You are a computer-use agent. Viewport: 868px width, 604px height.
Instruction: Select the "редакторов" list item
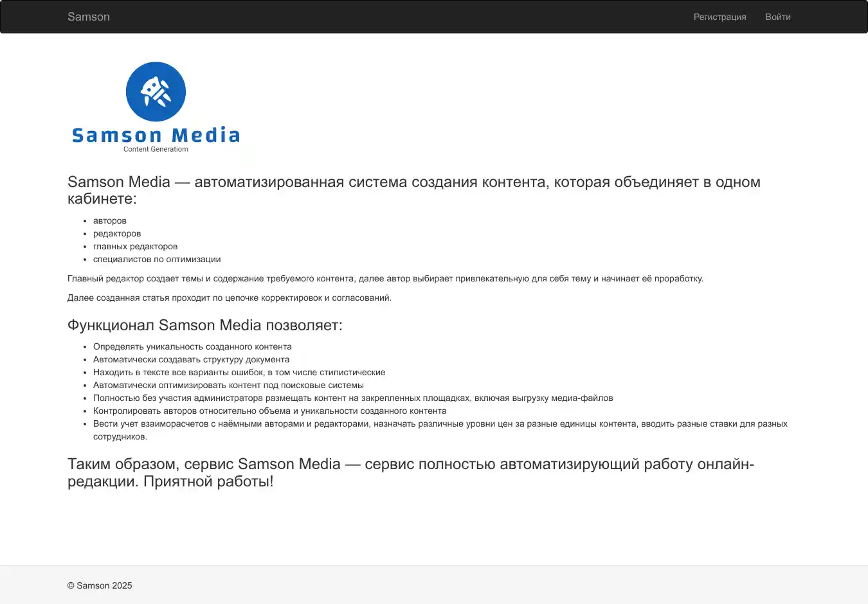pyautogui.click(x=117, y=233)
